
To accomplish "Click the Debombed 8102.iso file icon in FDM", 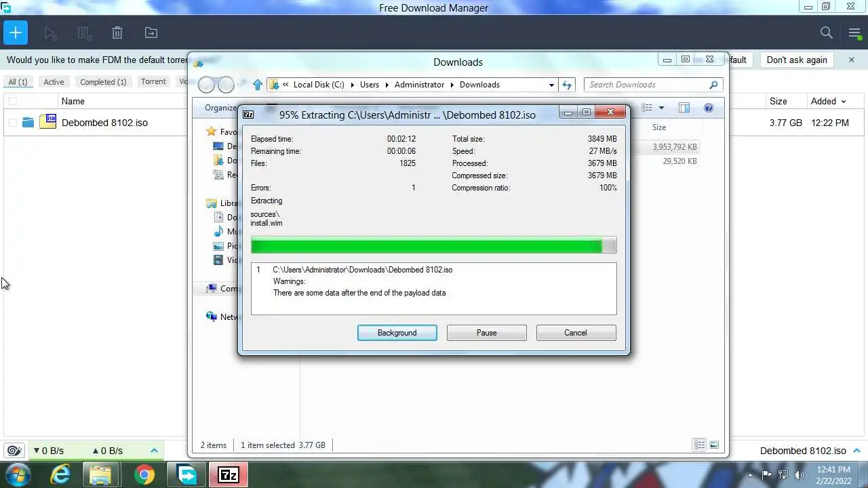I will 47,122.
